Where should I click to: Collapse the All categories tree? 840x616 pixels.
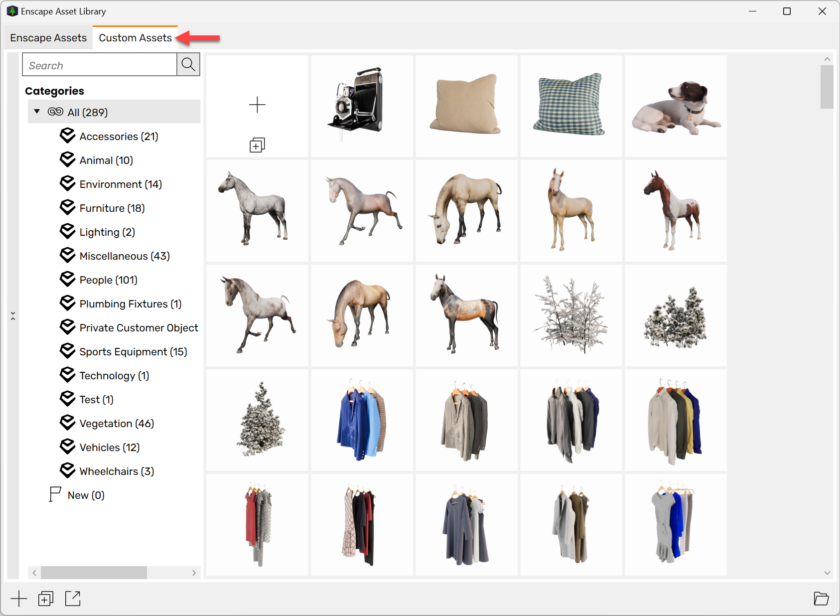coord(36,112)
